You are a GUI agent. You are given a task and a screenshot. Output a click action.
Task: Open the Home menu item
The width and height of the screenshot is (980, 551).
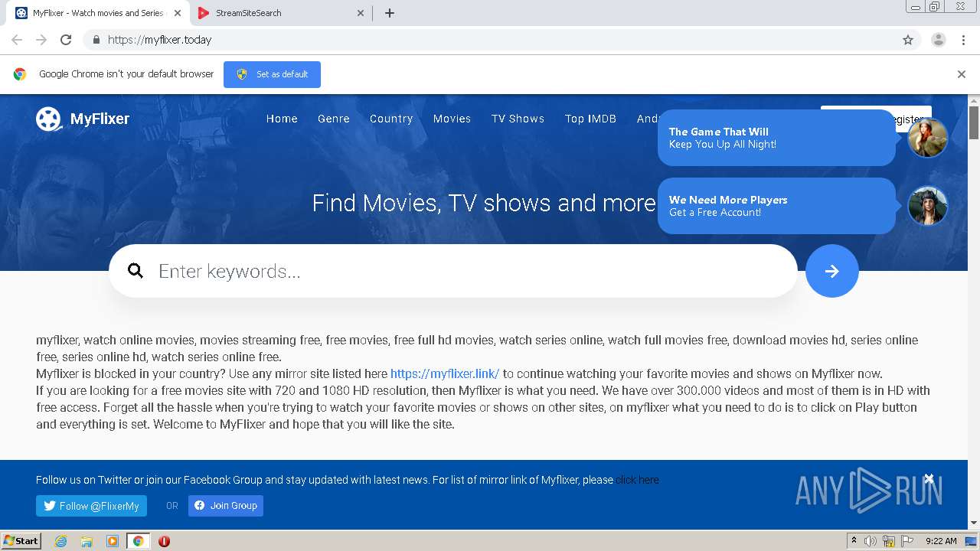pos(282,119)
